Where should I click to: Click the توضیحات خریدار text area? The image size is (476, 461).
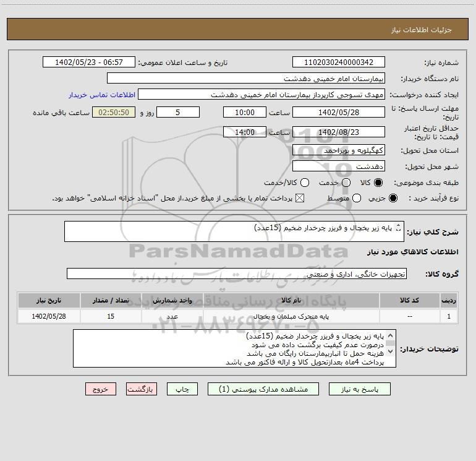click(234, 348)
